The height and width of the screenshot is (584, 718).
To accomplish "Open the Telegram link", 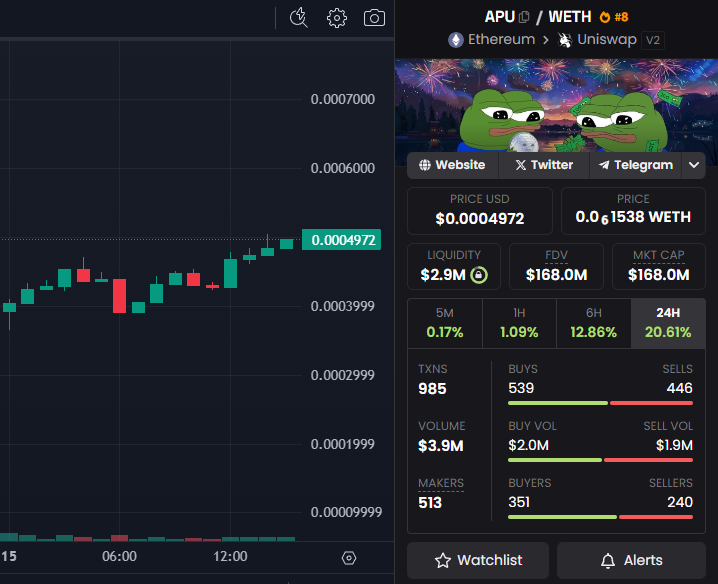I will tap(636, 165).
